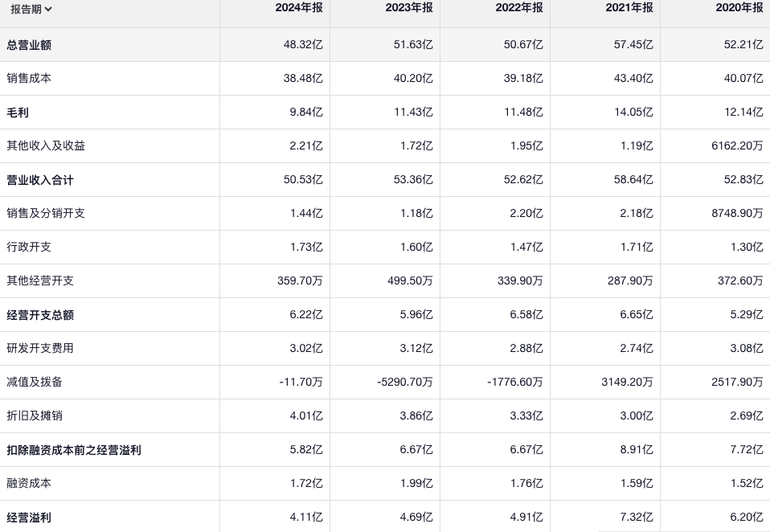Click the 2022年报 column header
The image size is (770, 532).
[x=518, y=8]
